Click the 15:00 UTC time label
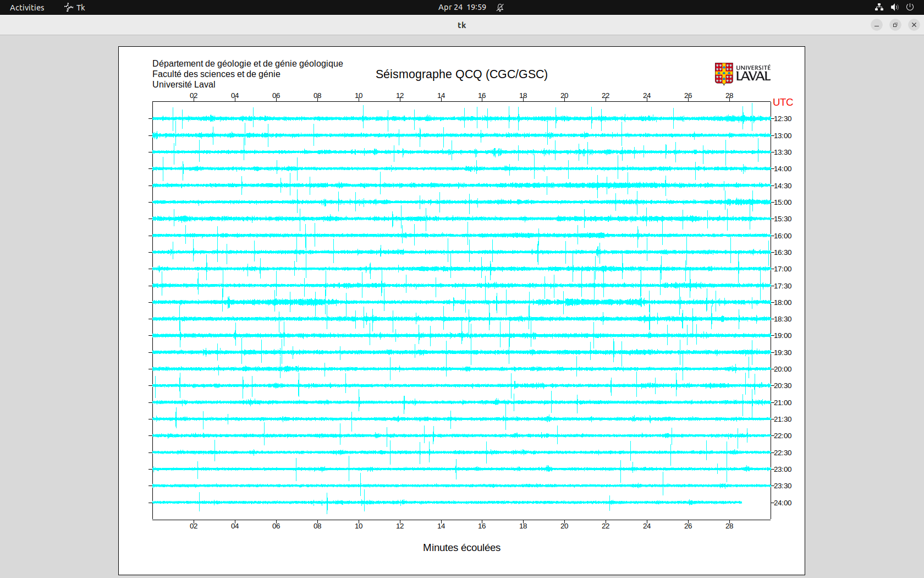Image resolution: width=924 pixels, height=578 pixels. click(x=783, y=203)
